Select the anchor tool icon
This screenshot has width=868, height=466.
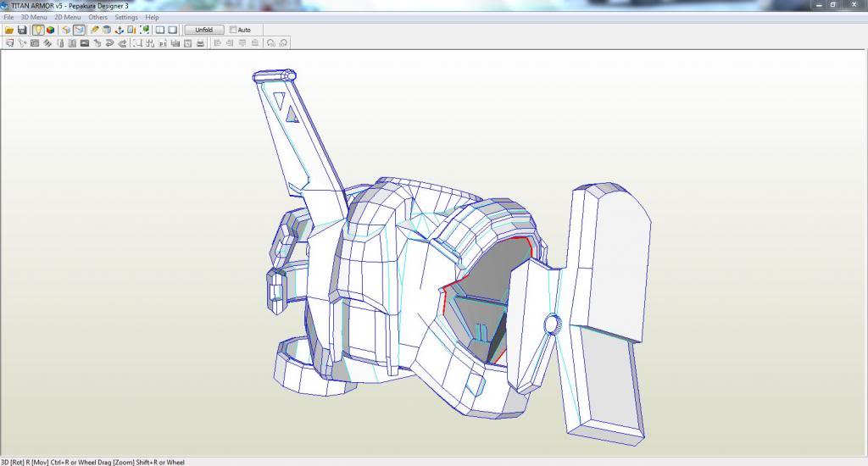pyautogui.click(x=120, y=30)
